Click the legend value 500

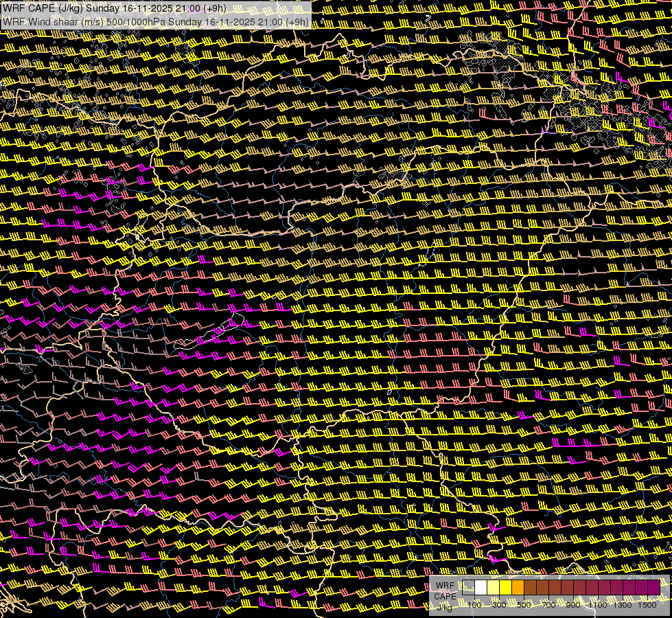(524, 605)
